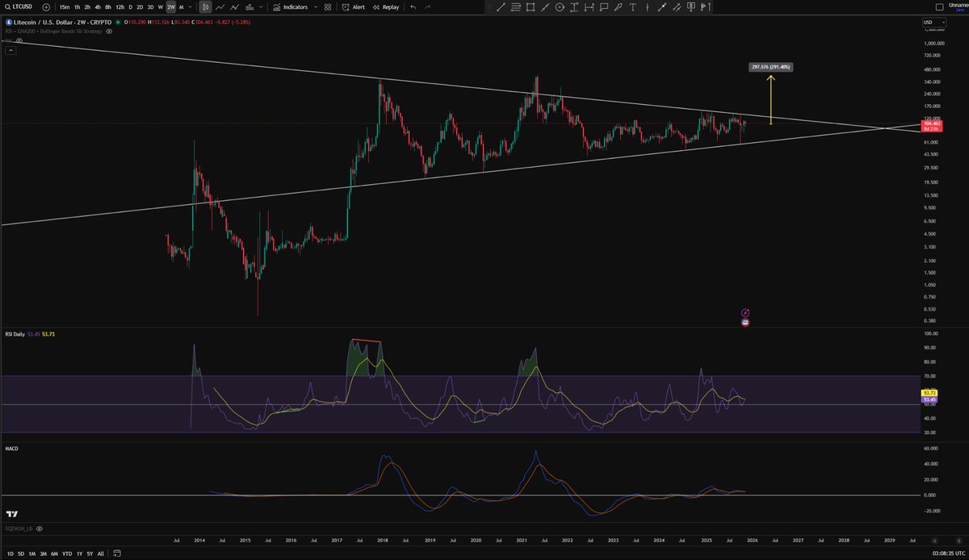Select the line chart style
This screenshot has width=969, height=560.
coord(220,7)
